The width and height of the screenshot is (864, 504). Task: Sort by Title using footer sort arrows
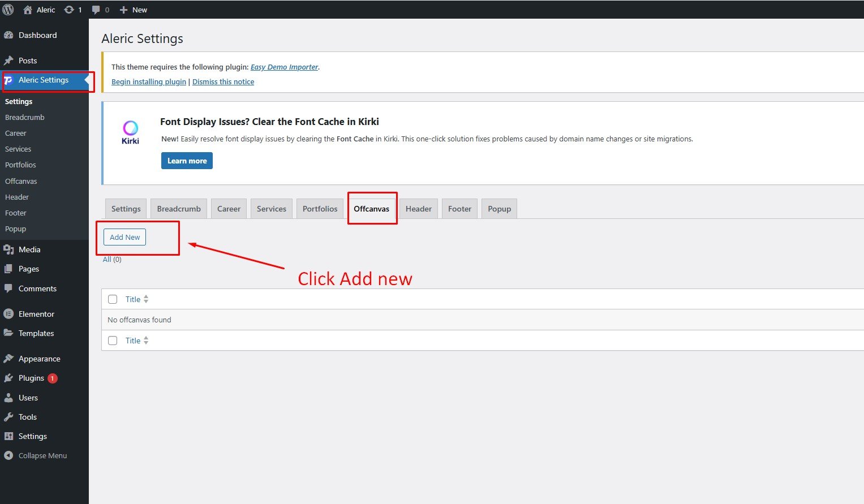(146, 341)
